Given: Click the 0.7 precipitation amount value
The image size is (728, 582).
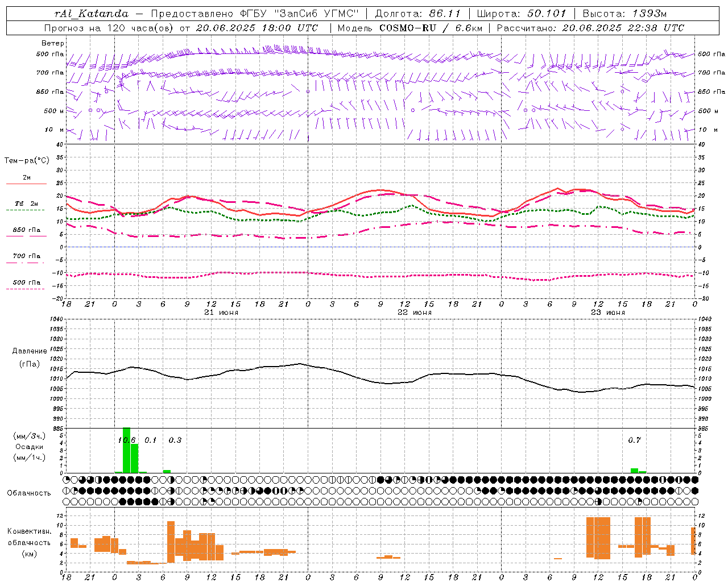Looking at the screenshot, I should [x=635, y=440].
